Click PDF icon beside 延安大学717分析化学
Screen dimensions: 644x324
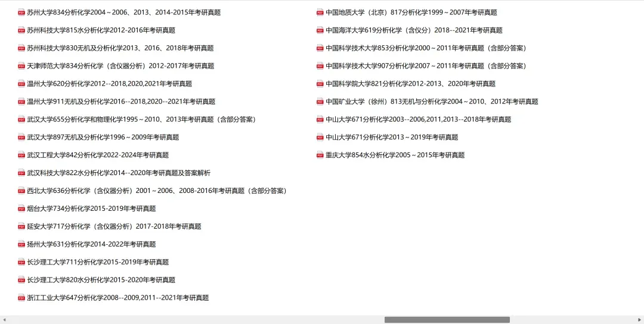[21, 226]
